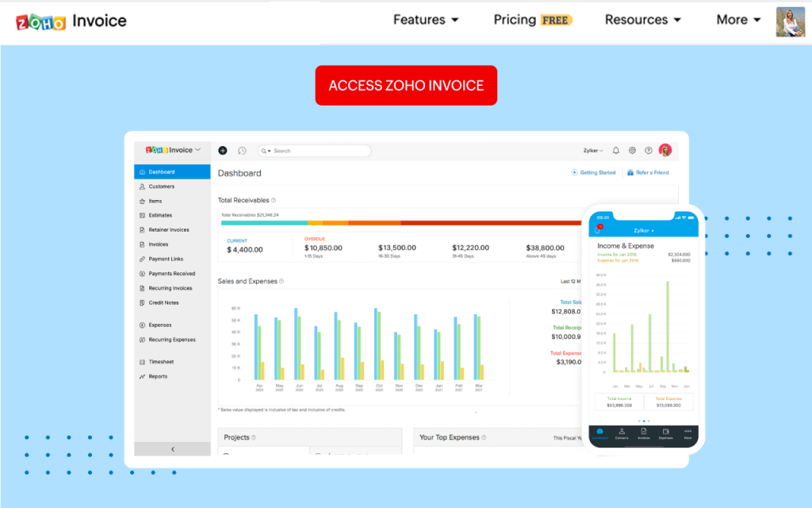812x508 pixels.
Task: Open the Pricing FREE link
Action: [532, 20]
